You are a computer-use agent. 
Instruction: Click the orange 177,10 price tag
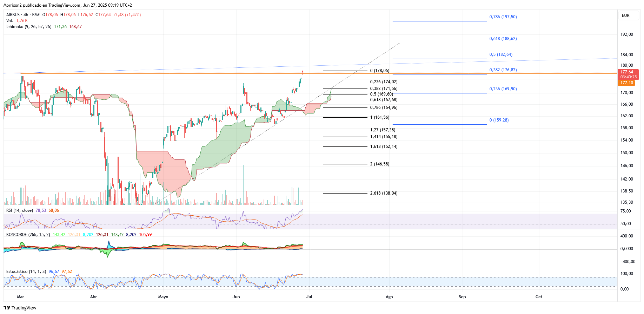click(x=626, y=83)
